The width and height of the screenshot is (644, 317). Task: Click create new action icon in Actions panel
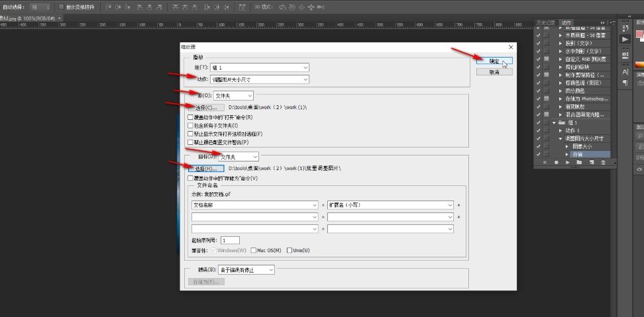click(x=592, y=162)
